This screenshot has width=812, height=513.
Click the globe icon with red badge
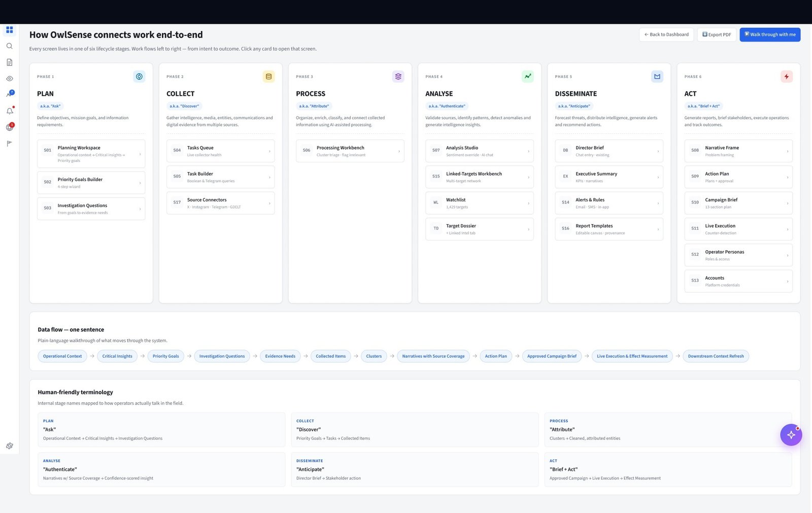[x=10, y=127]
